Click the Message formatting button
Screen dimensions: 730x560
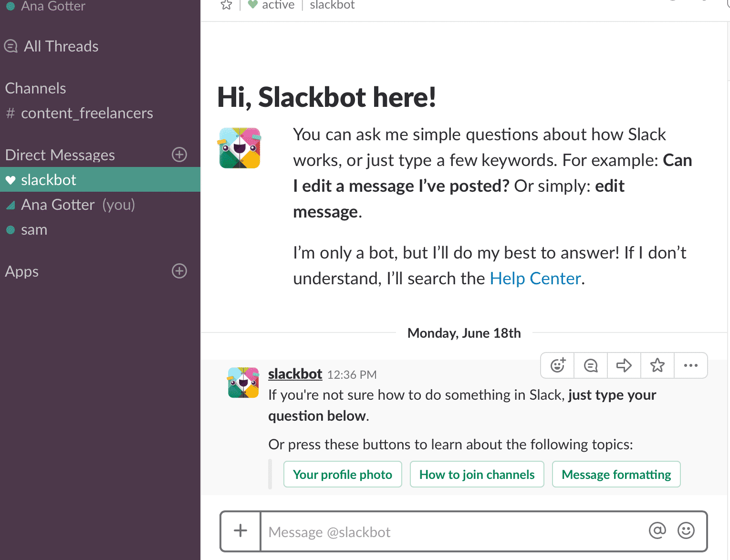(x=616, y=474)
